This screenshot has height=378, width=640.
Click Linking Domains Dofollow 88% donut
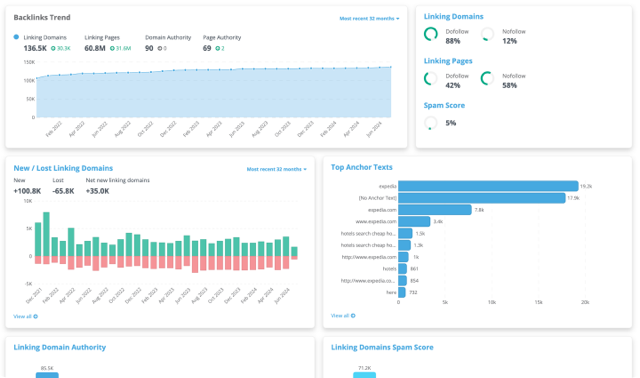point(431,34)
